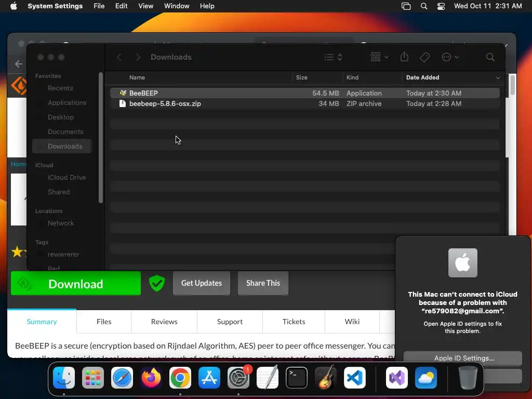Screen dimensions: 532x399
Task: Open Finder list view switcher dropdown
Action: (333, 57)
